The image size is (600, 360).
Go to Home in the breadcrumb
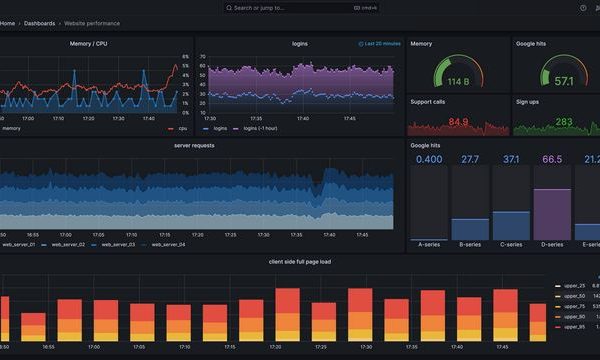(7, 23)
